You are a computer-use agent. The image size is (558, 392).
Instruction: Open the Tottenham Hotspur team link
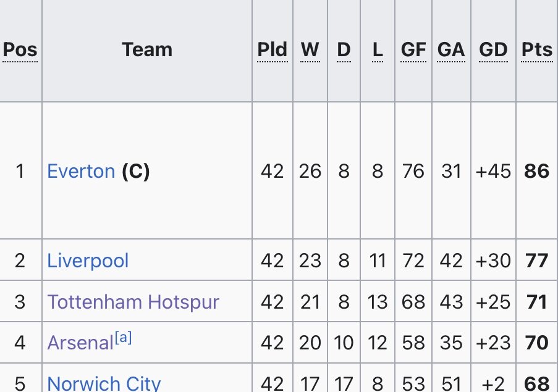(133, 302)
